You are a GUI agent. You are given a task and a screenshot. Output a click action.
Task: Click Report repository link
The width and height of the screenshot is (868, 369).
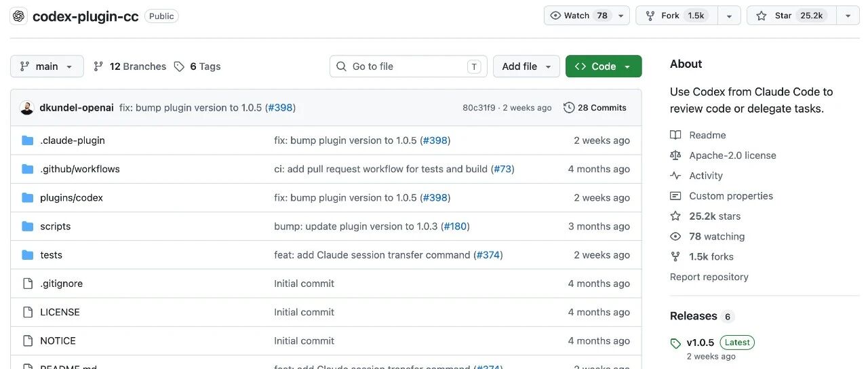tap(709, 277)
